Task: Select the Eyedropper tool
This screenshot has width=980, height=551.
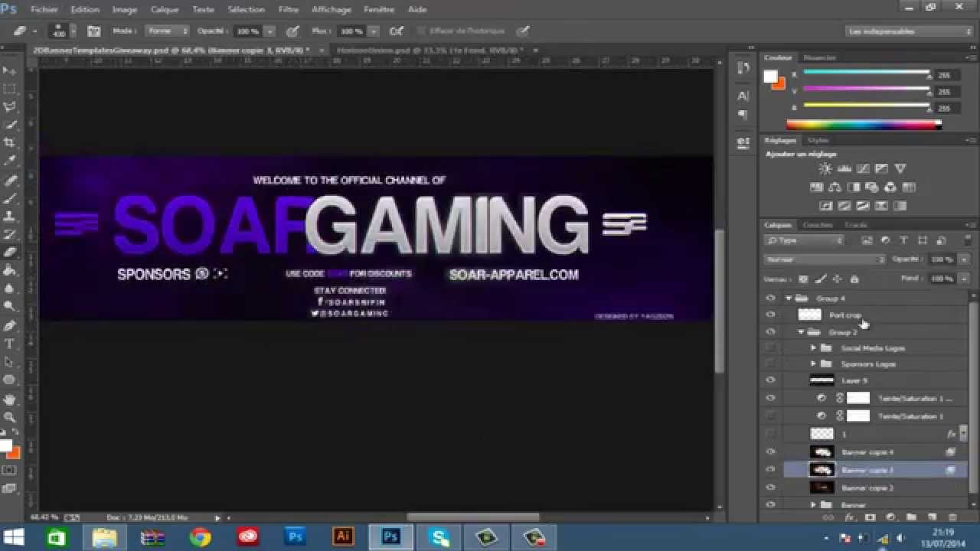Action: [x=10, y=161]
